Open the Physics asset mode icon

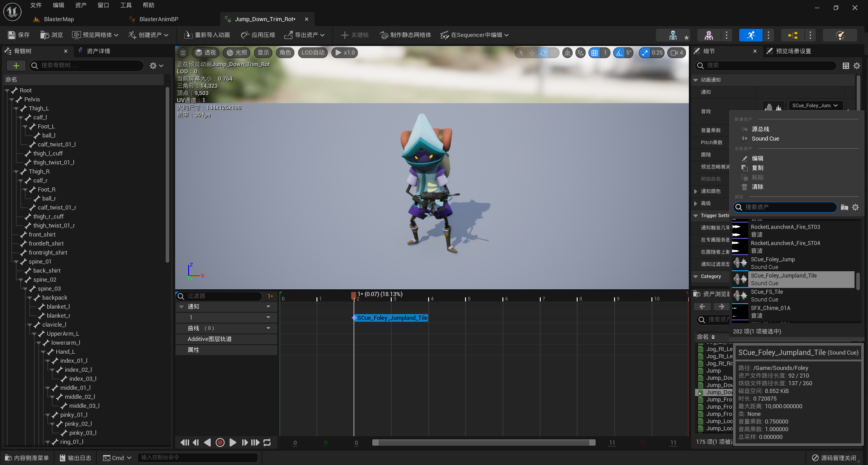coord(840,35)
